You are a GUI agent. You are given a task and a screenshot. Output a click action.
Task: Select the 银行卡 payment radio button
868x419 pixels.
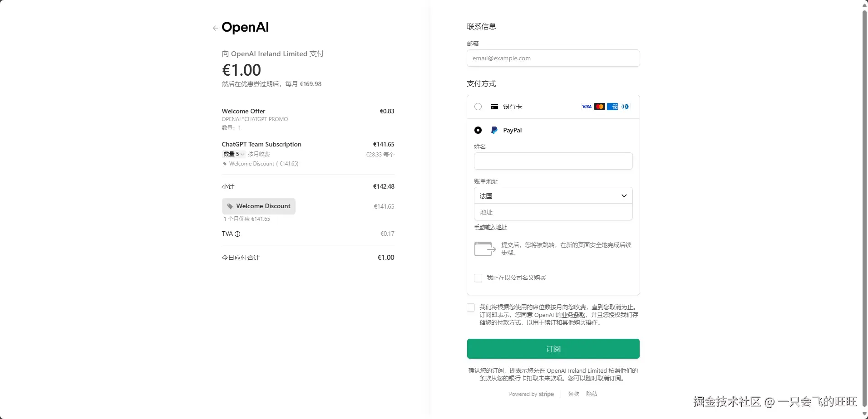[x=478, y=107]
